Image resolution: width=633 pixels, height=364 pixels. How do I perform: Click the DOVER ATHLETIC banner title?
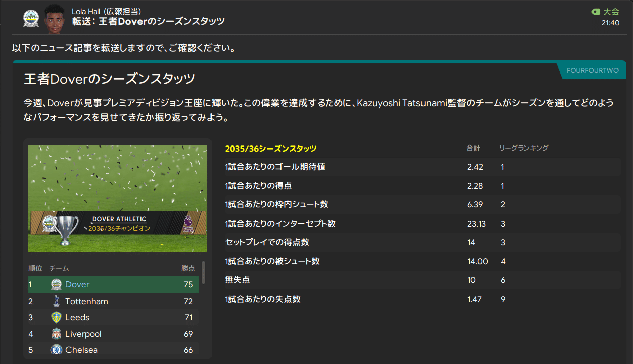(x=119, y=219)
